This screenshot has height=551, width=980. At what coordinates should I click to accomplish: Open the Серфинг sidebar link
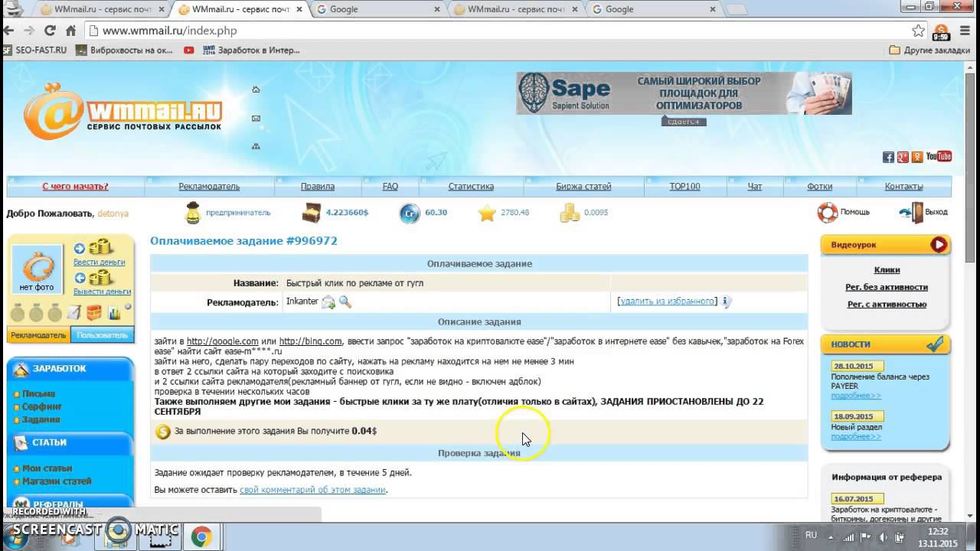[x=42, y=406]
